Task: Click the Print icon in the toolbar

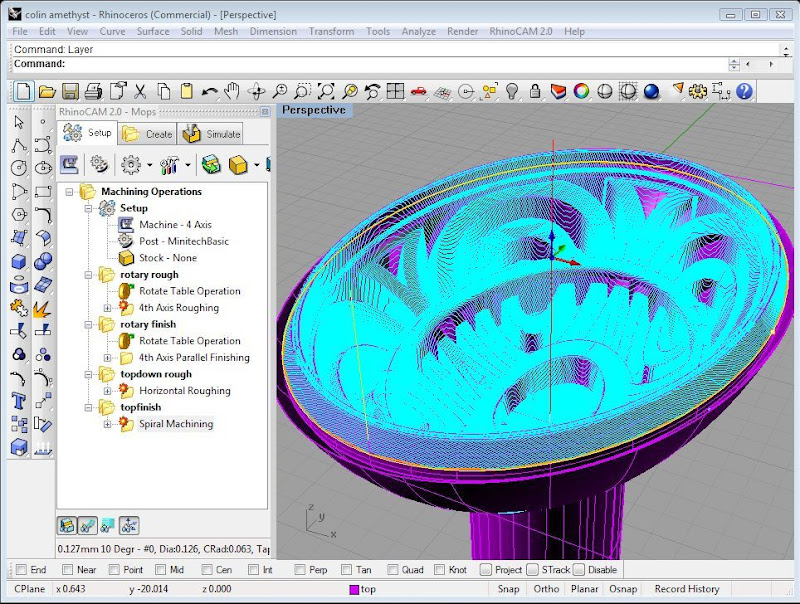Action: coord(93,91)
